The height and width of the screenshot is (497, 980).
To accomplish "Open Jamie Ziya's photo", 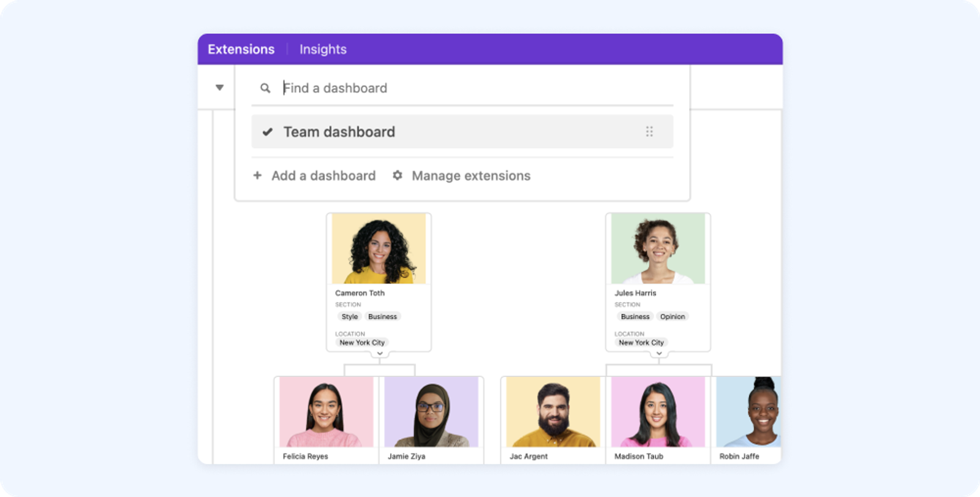I will pyautogui.click(x=431, y=412).
